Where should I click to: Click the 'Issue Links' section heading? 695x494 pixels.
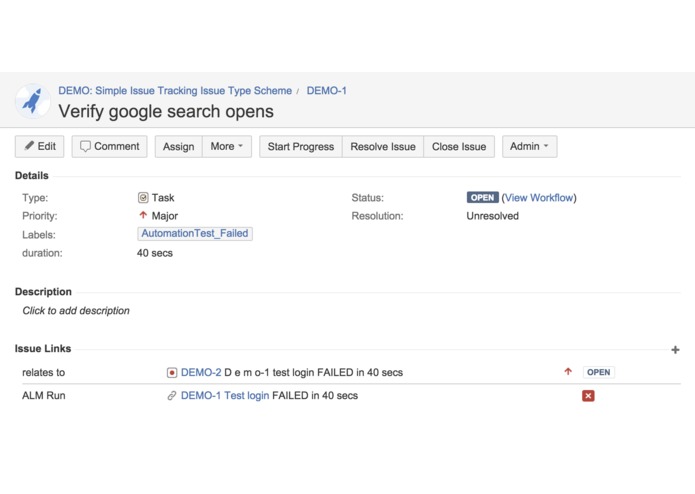[x=43, y=349]
